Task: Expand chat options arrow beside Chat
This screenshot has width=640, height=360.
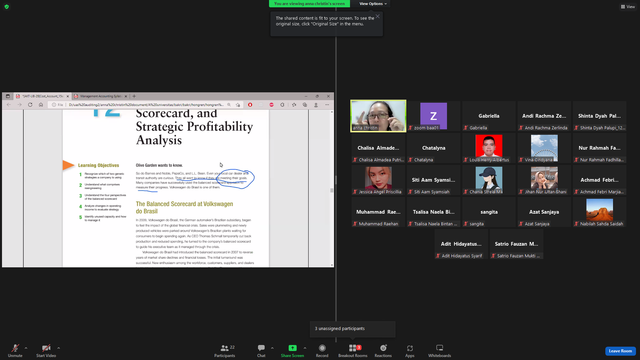Action: pyautogui.click(x=272, y=348)
